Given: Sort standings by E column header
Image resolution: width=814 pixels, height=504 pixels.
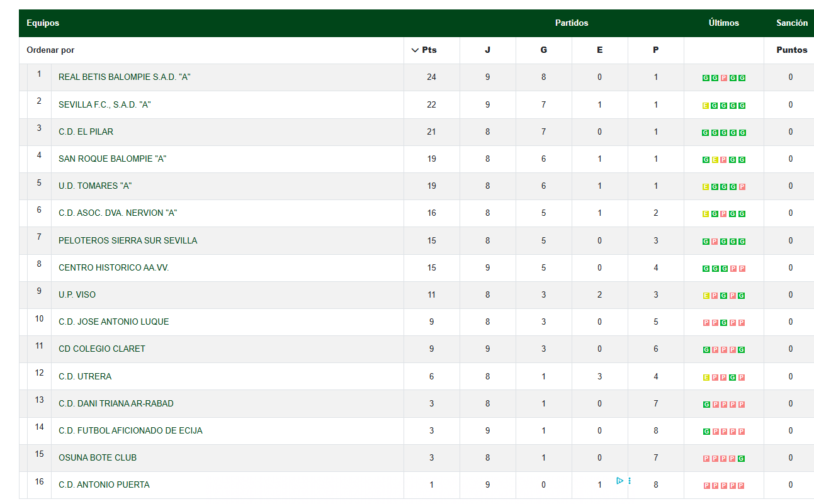Looking at the screenshot, I should click(x=599, y=50).
